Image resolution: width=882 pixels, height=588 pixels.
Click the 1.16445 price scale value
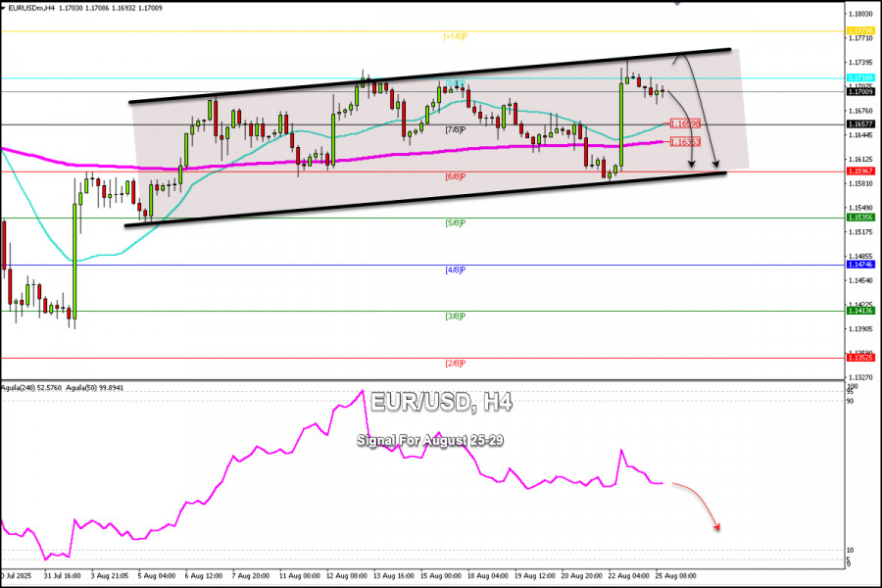[x=860, y=135]
